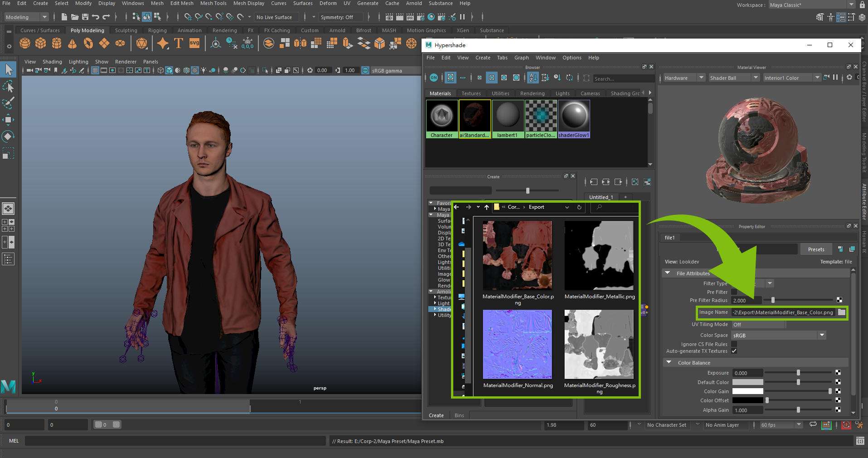Open the 60 fps playback speed dropdown
868x458 pixels.
coord(781,425)
